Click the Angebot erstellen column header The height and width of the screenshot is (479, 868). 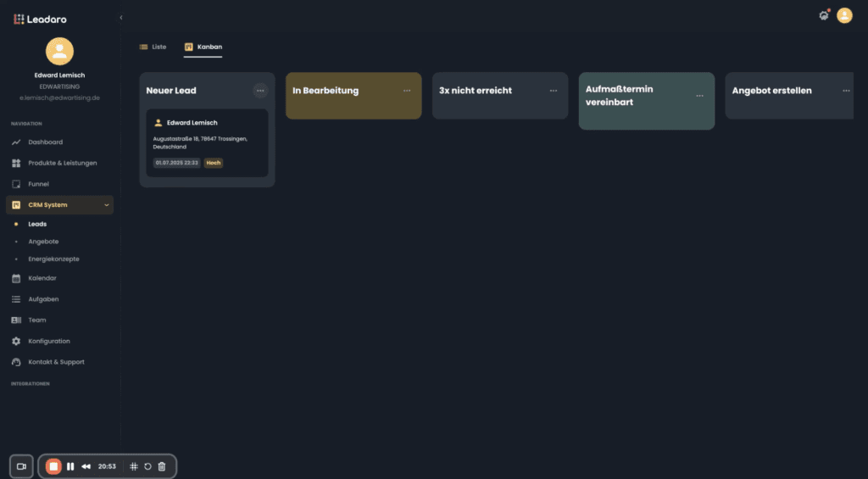pyautogui.click(x=789, y=96)
